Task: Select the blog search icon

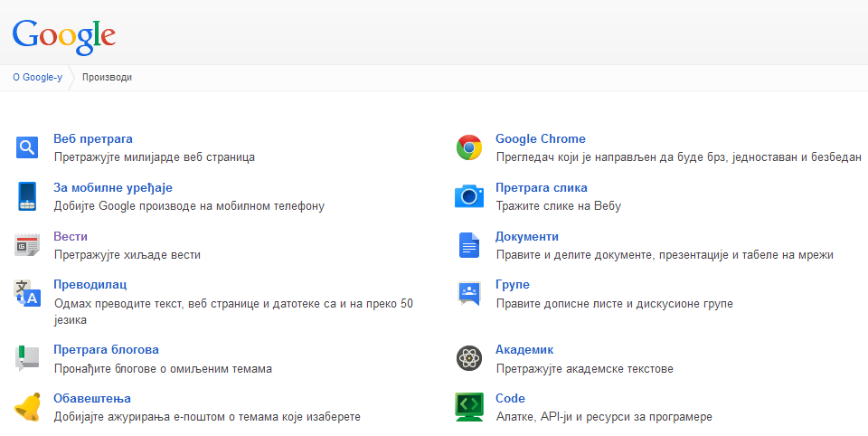Action: coord(27,358)
